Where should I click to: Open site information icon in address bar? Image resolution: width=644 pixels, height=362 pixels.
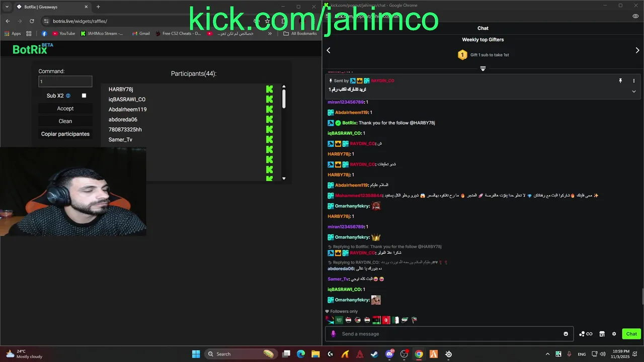tap(46, 21)
